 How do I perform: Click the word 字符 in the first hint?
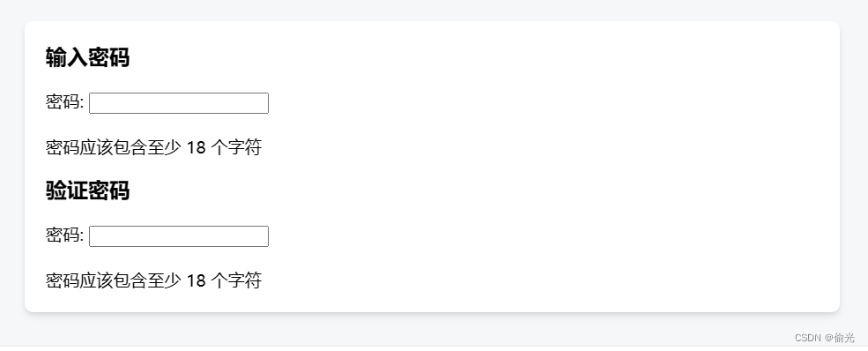point(245,148)
